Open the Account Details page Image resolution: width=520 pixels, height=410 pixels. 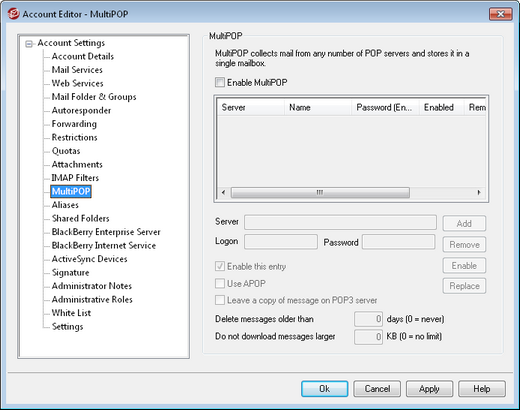(83, 56)
